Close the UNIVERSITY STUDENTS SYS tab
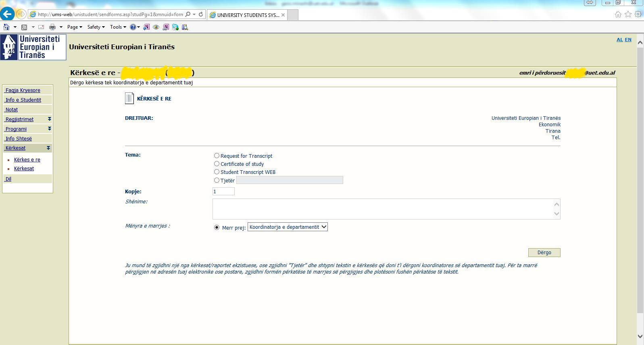 coord(283,15)
